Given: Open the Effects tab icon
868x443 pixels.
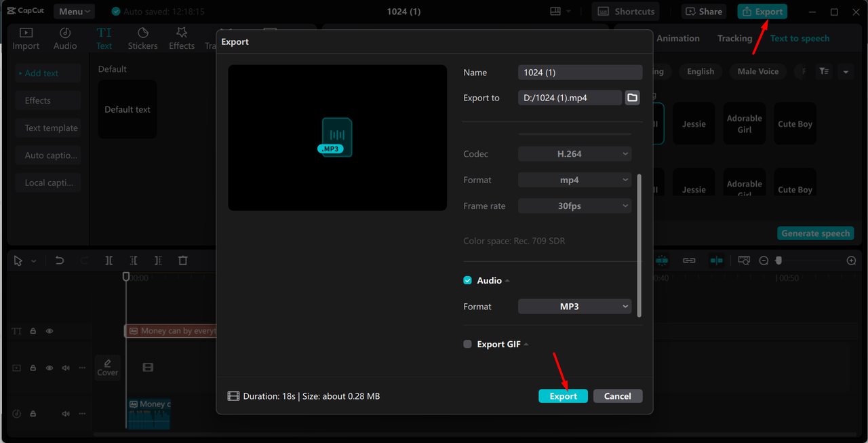Looking at the screenshot, I should (182, 33).
